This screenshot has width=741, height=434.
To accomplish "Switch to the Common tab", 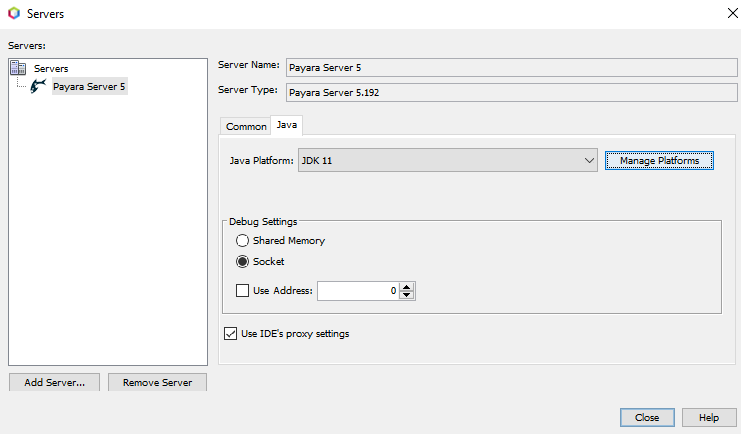I will click(x=246, y=126).
